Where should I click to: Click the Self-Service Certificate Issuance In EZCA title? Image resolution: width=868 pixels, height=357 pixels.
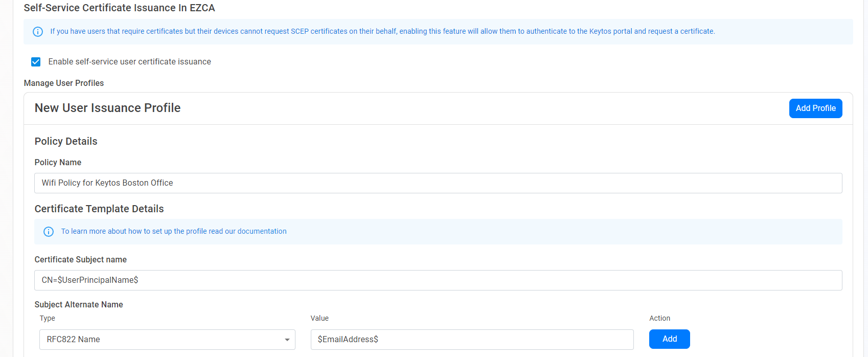coord(119,8)
